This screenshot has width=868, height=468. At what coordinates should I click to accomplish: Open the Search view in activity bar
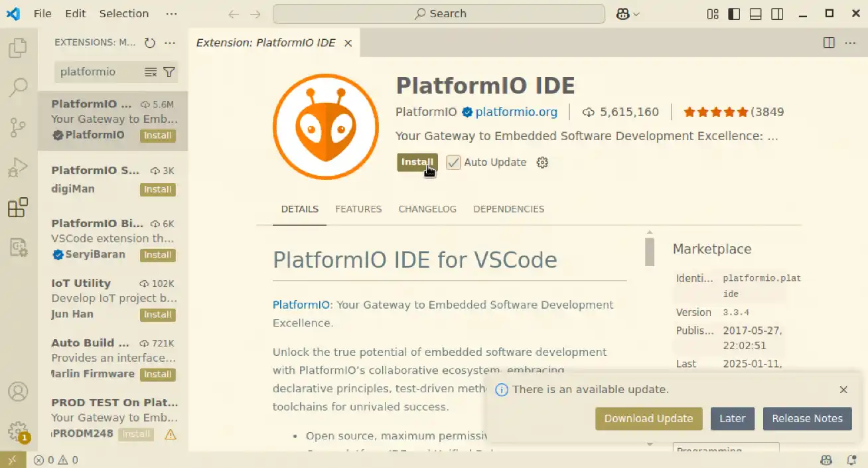tap(18, 87)
